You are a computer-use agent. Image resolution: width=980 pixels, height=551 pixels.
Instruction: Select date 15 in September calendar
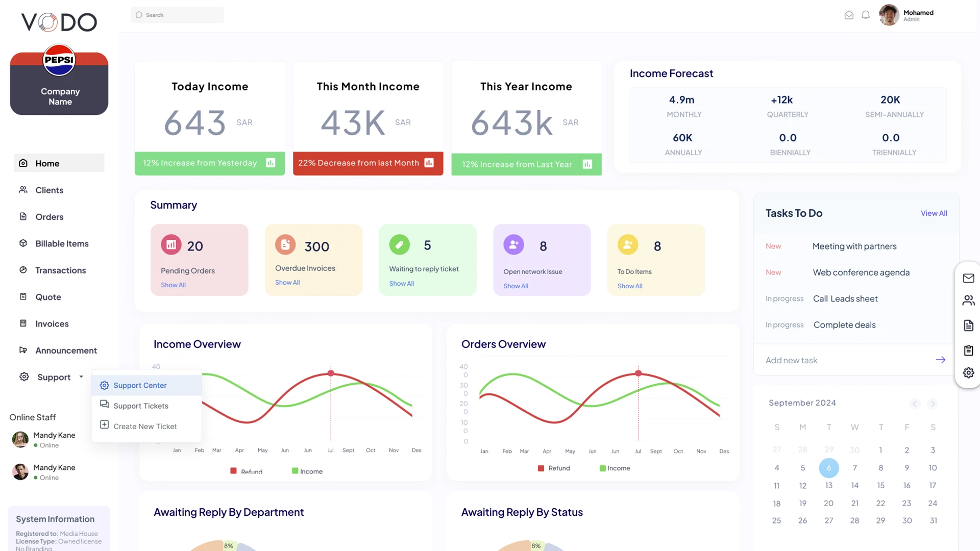880,485
